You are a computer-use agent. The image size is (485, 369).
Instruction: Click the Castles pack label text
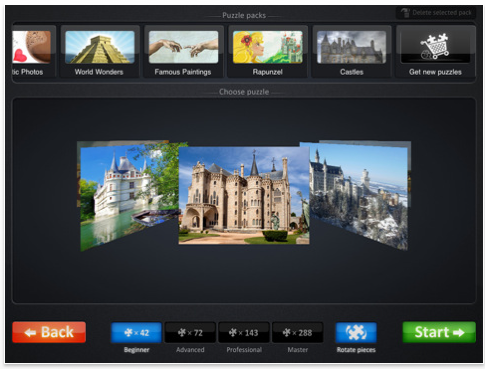tap(351, 72)
